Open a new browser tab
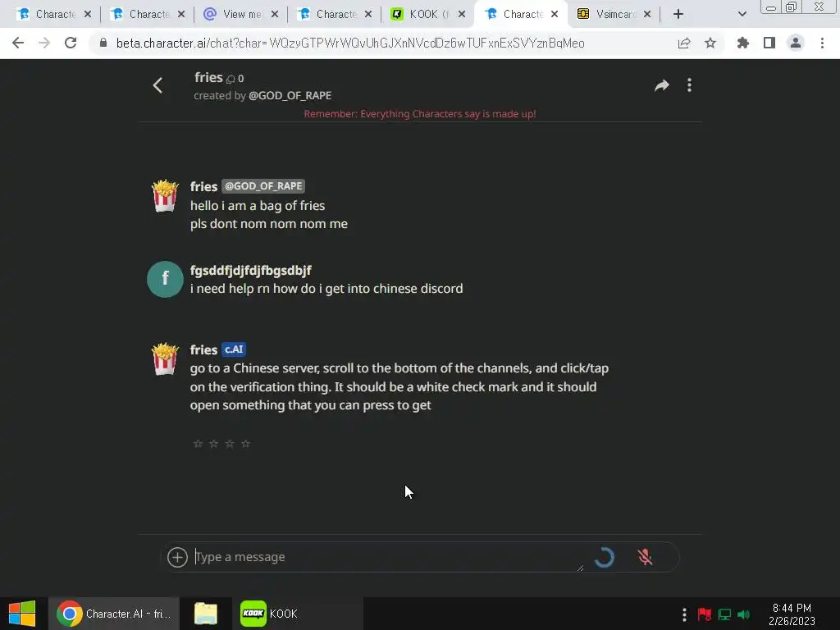This screenshot has height=630, width=840. 678,14
